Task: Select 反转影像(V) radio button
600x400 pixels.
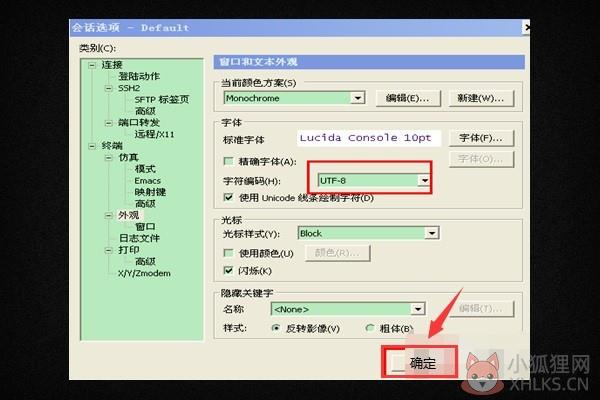Action: (x=276, y=328)
